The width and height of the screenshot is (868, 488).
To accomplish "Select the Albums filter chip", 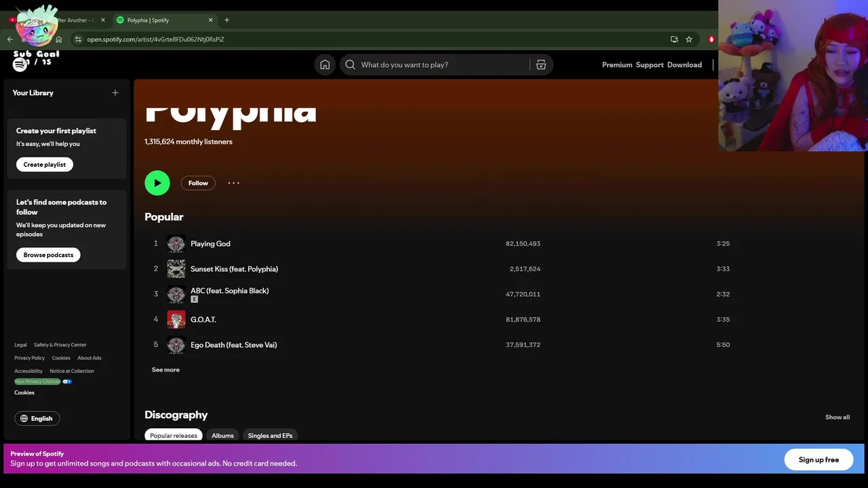I will (222, 435).
